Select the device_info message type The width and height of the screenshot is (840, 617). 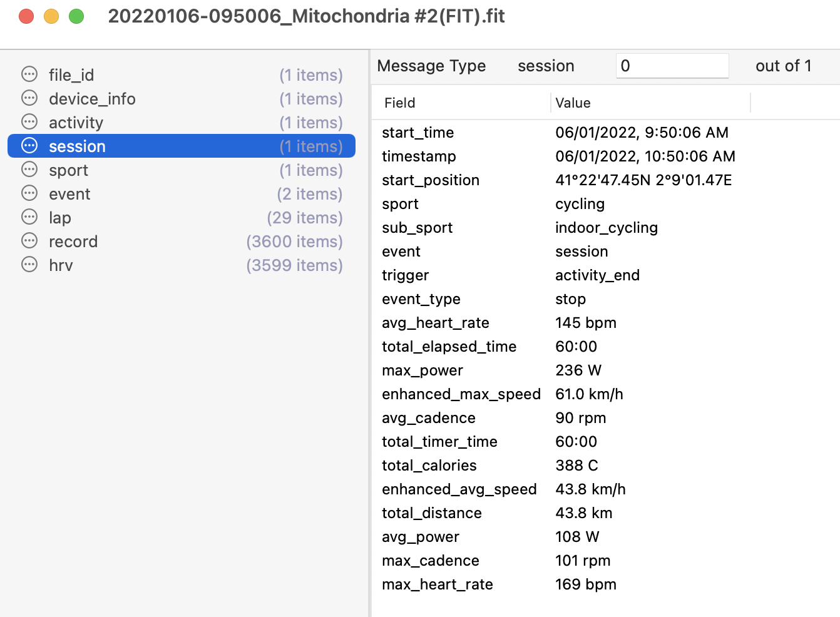coord(182,99)
